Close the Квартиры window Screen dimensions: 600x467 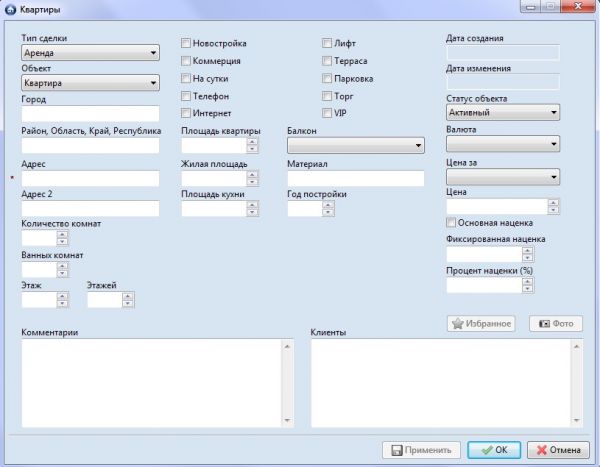coord(578,6)
